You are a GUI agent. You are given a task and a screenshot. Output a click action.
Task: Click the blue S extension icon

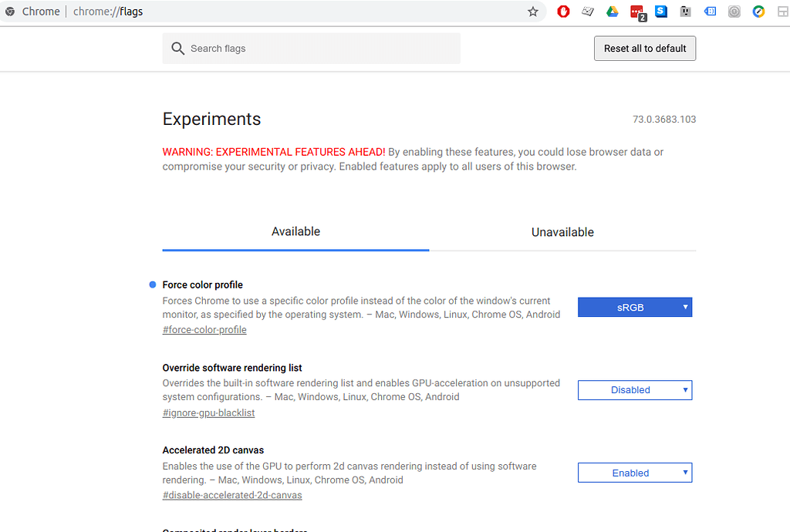pos(661,11)
